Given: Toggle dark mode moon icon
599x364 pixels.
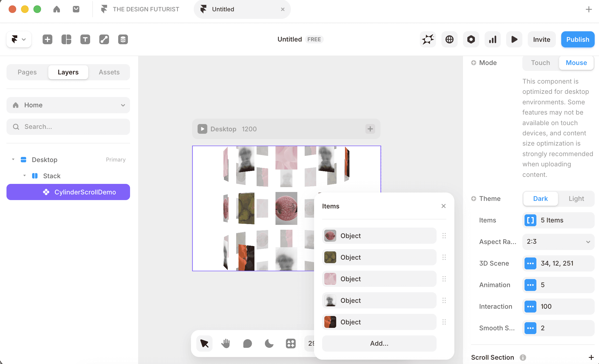Looking at the screenshot, I should point(269,344).
